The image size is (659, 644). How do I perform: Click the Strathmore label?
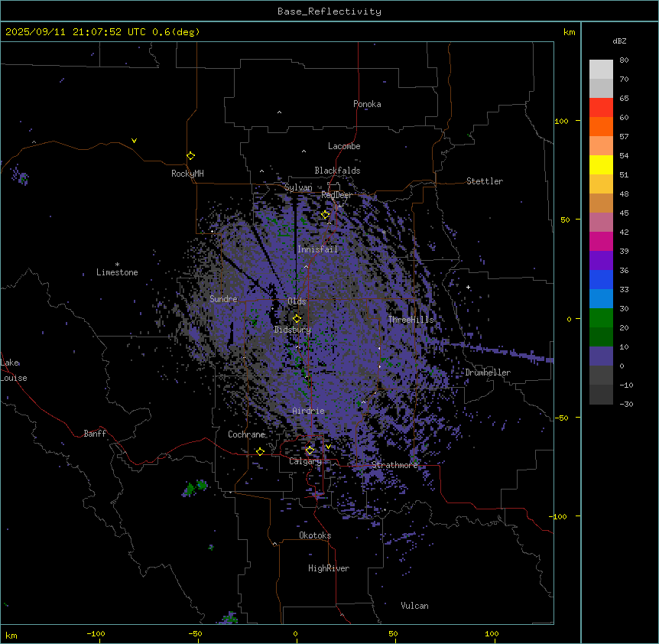[x=395, y=465]
